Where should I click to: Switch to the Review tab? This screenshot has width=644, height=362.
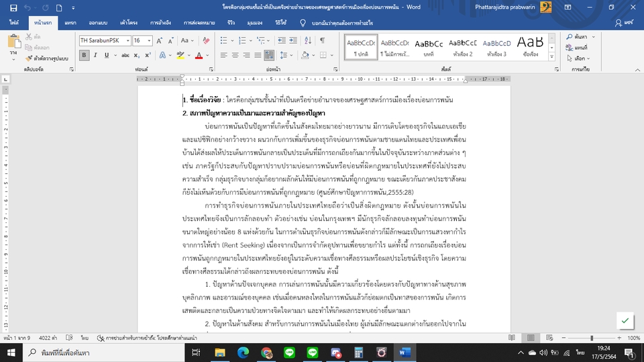click(231, 23)
